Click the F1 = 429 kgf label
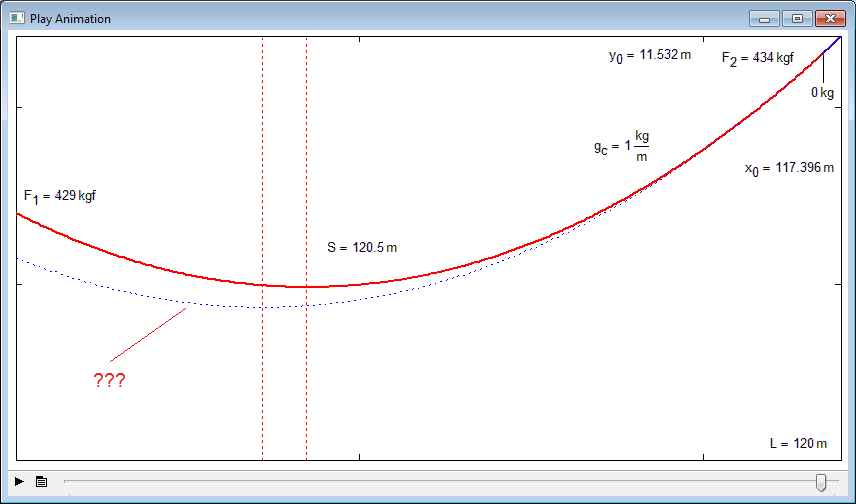The width and height of the screenshot is (856, 504). (60, 197)
